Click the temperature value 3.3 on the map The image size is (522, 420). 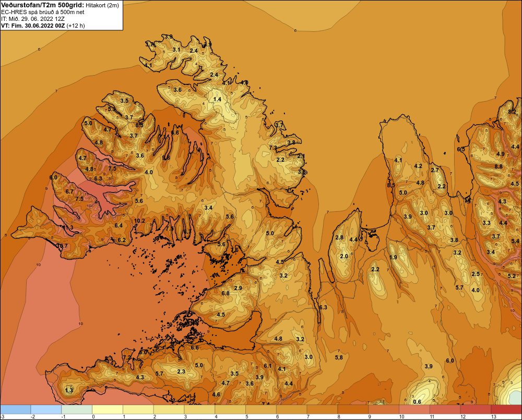coord(487,223)
